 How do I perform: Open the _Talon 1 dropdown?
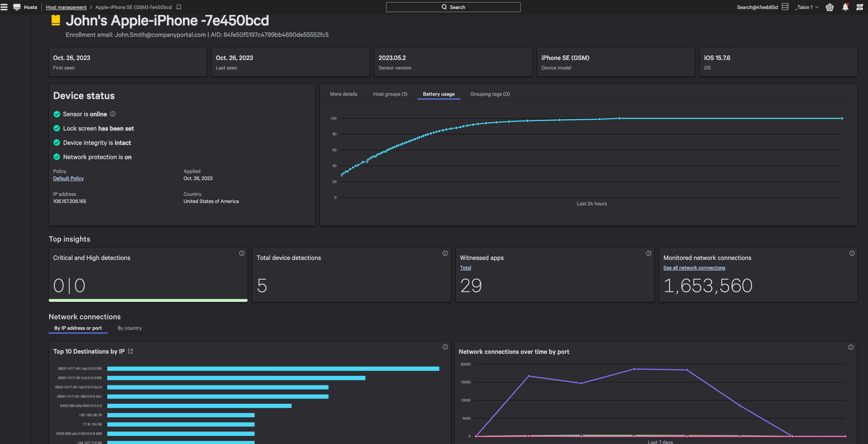click(806, 7)
